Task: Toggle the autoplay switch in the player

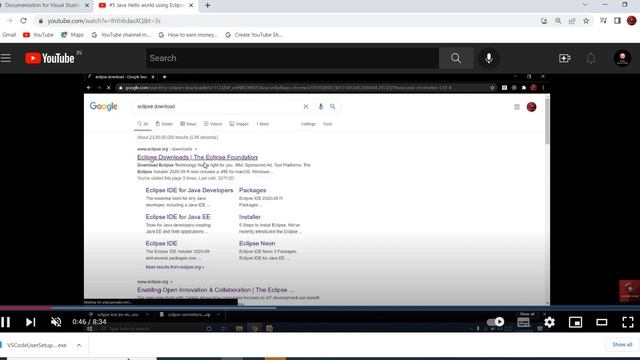Action: 496,322
